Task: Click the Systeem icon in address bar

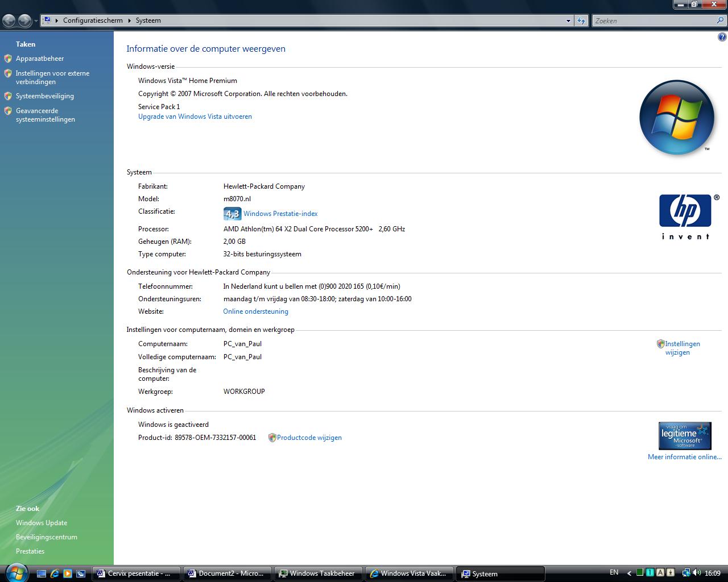Action: (x=47, y=20)
